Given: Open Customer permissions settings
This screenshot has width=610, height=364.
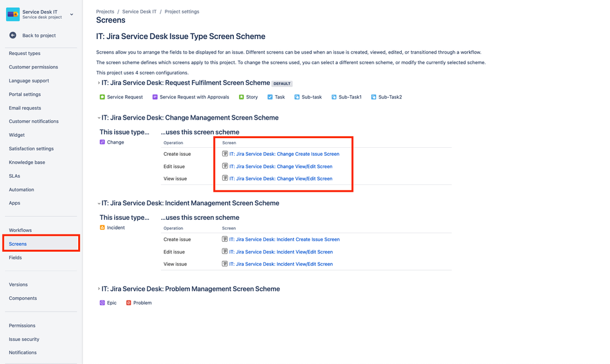Looking at the screenshot, I should (x=34, y=67).
